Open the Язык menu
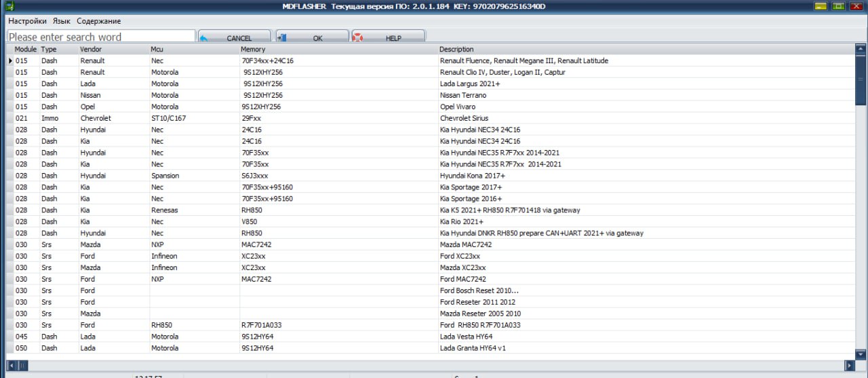Screen dimensions: 868x378 (x=62, y=21)
